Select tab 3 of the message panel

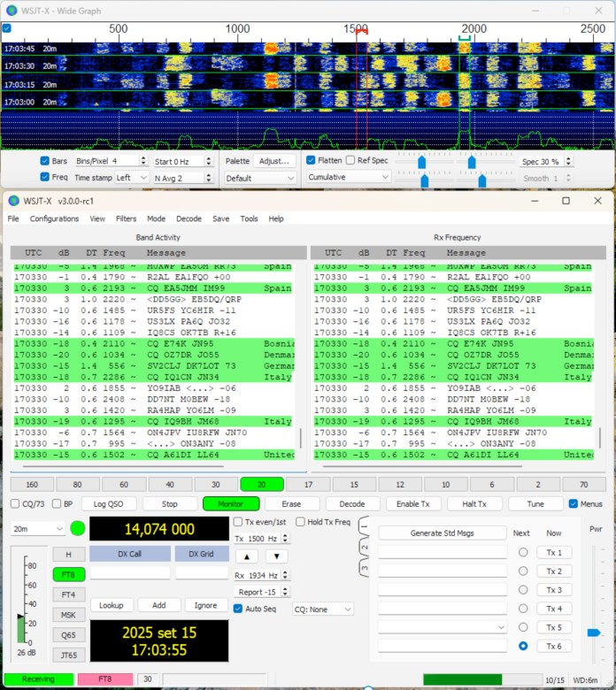point(364,568)
